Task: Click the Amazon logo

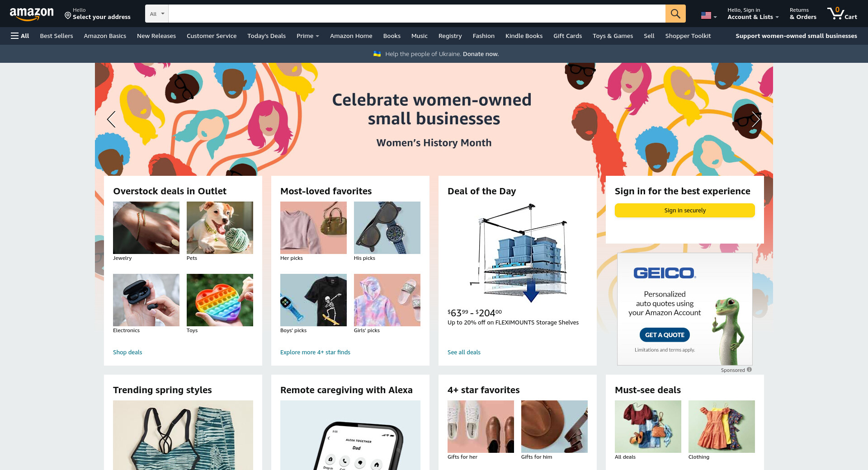Action: (32, 14)
